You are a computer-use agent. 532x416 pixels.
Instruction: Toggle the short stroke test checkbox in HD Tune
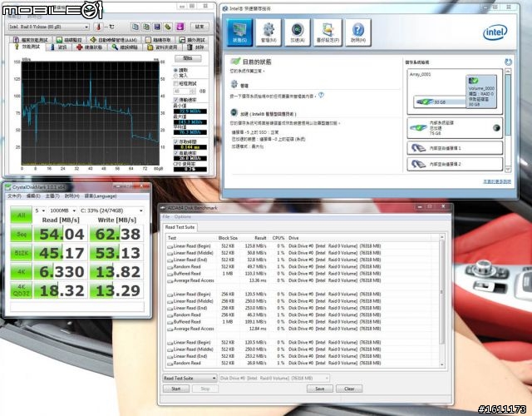tap(175, 83)
